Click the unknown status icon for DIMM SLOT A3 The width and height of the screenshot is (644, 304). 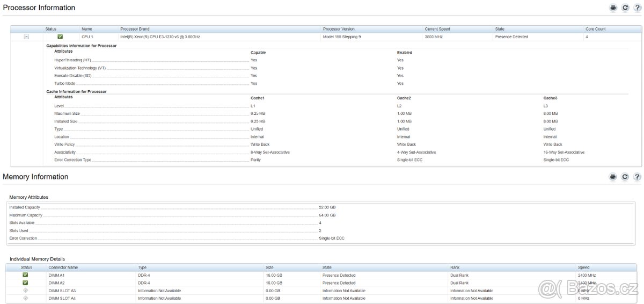25,290
